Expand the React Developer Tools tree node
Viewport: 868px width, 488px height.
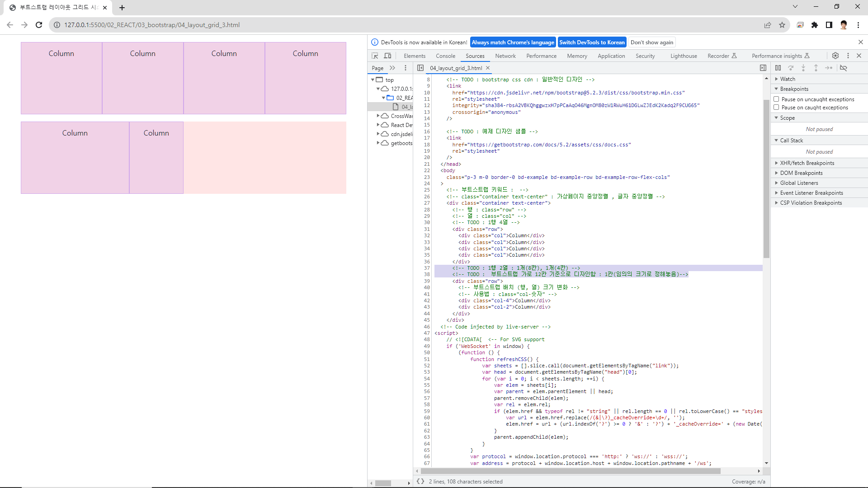click(378, 125)
